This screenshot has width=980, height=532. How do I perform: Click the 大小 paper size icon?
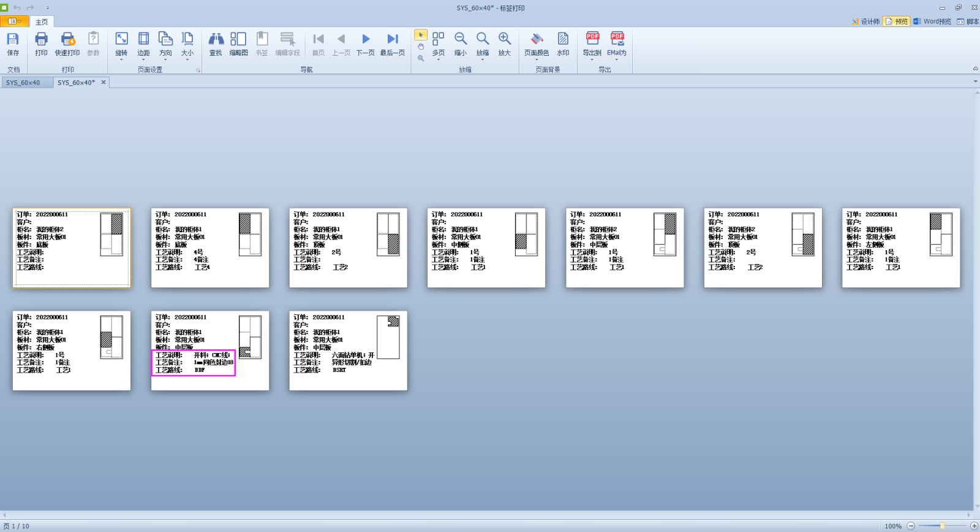pos(187,39)
